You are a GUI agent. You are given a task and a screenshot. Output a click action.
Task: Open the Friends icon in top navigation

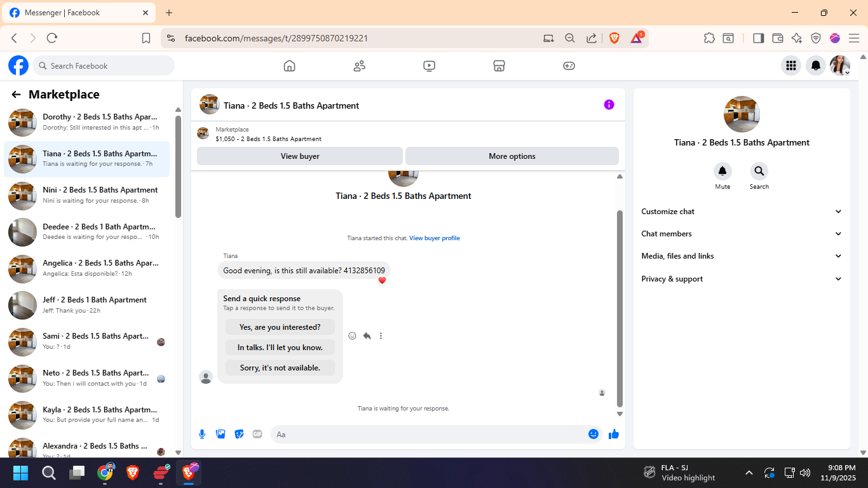(x=360, y=65)
